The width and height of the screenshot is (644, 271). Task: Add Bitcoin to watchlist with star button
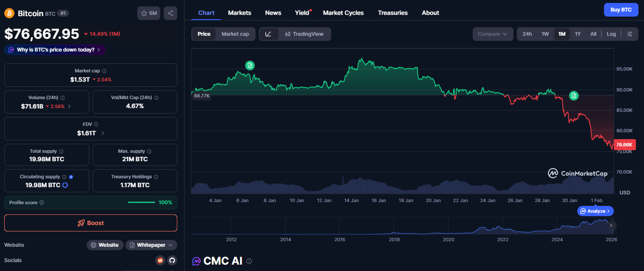(149, 13)
